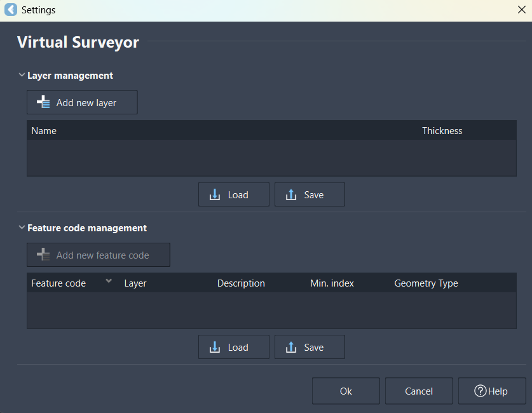532x413 pixels.
Task: Load layers in Layer management section
Action: point(234,194)
